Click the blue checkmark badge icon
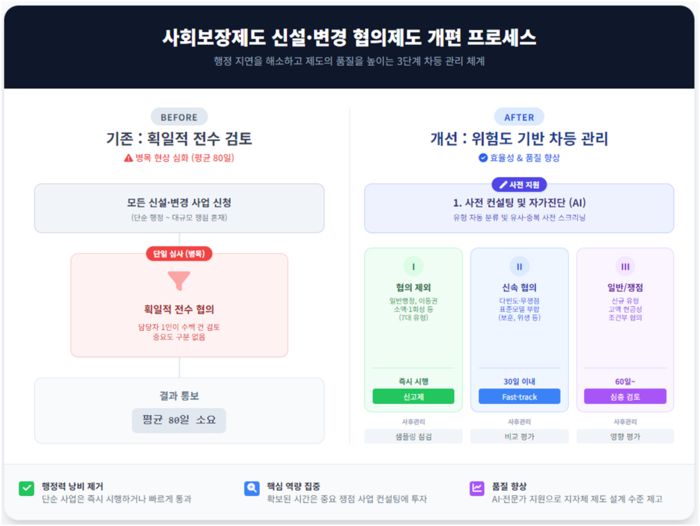 tap(483, 158)
